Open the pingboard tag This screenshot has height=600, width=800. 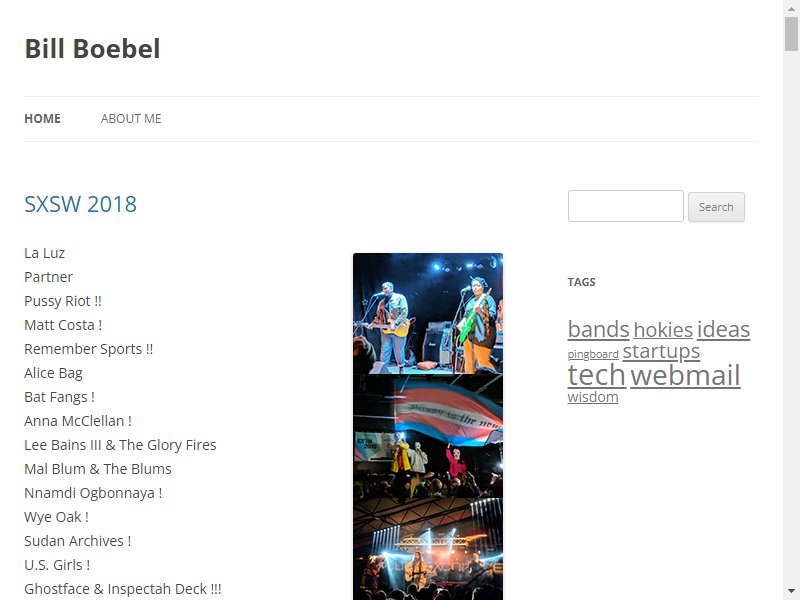click(593, 354)
